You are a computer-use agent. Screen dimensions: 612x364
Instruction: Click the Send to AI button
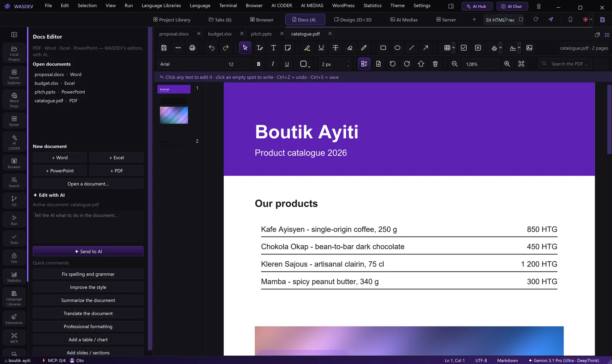[x=88, y=251]
